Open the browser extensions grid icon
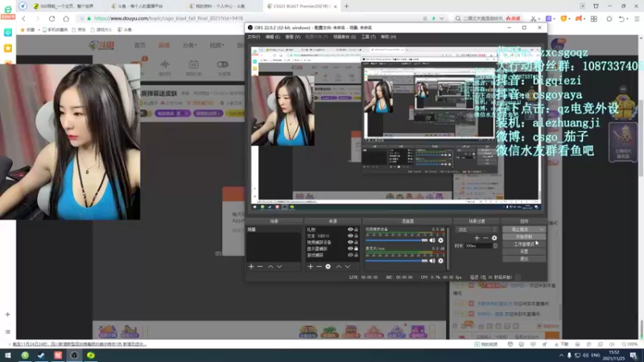Screen dimensions: 644x362 pos(594,19)
